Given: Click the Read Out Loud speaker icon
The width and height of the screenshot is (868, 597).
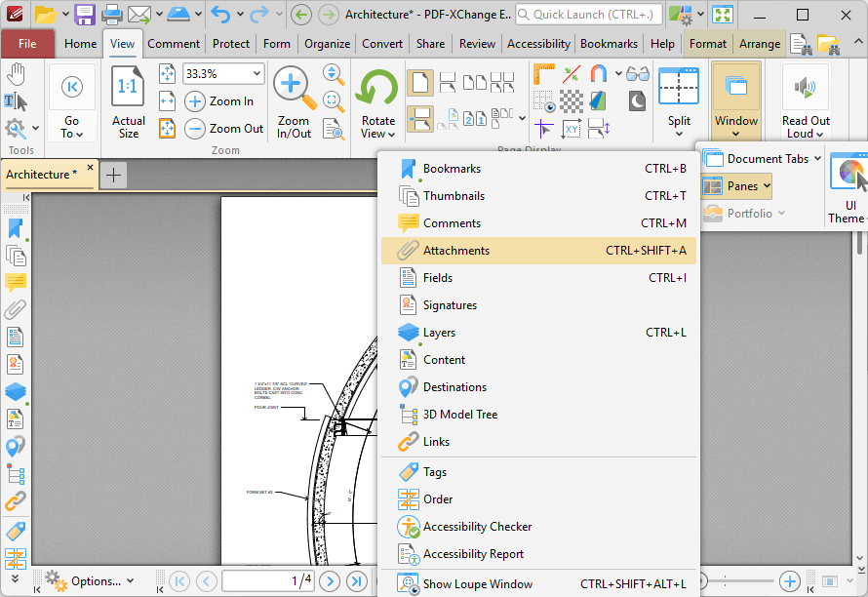Looking at the screenshot, I should (805, 88).
